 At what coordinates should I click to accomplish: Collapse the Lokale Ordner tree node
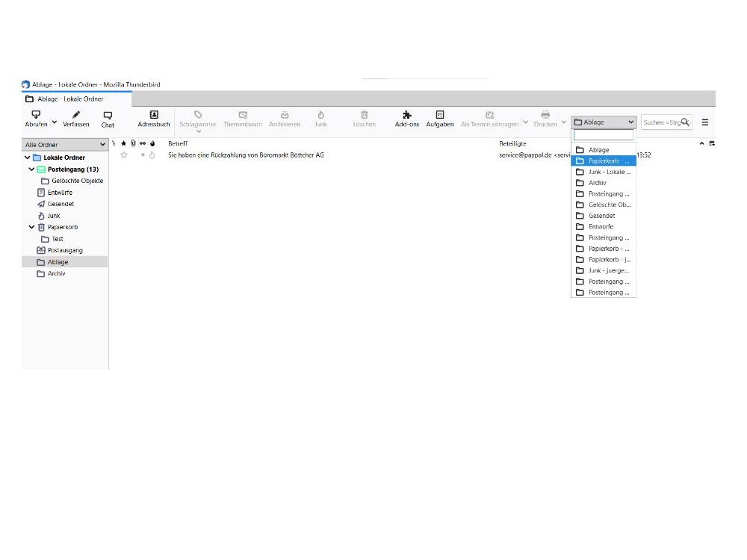28,157
